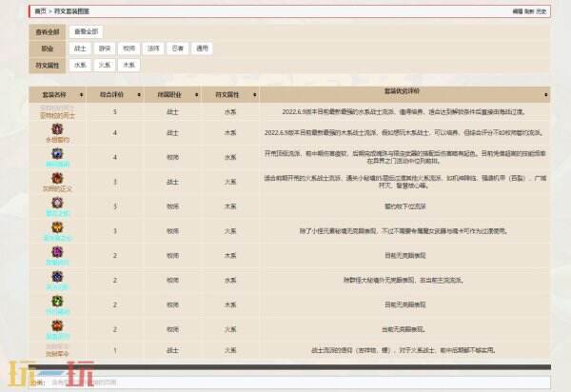Viewport: 571px width, 392px height.
Task: Select the 目前无亮眼表现 text in the magenta icon row
Action: (405, 256)
